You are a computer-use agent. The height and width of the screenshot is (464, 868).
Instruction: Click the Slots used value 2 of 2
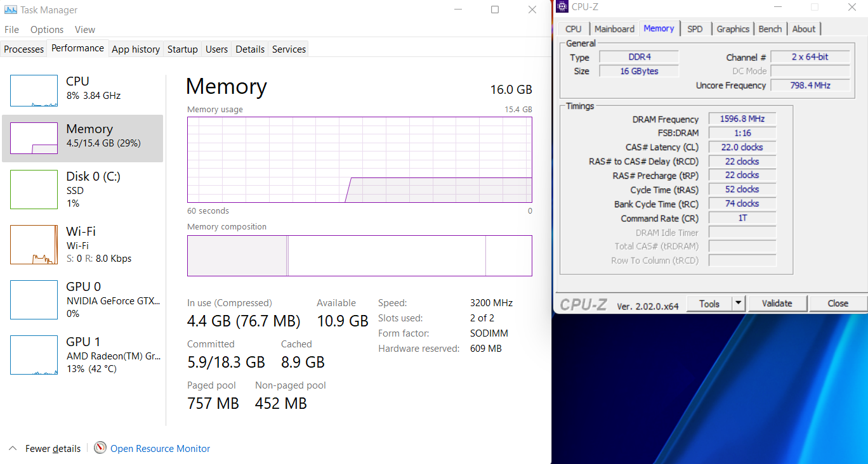coord(482,318)
